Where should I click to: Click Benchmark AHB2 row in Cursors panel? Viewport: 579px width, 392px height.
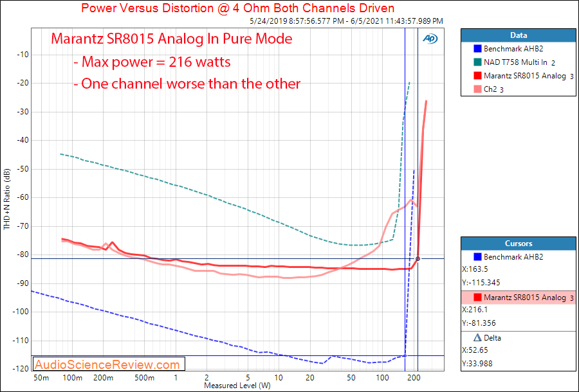click(x=519, y=256)
